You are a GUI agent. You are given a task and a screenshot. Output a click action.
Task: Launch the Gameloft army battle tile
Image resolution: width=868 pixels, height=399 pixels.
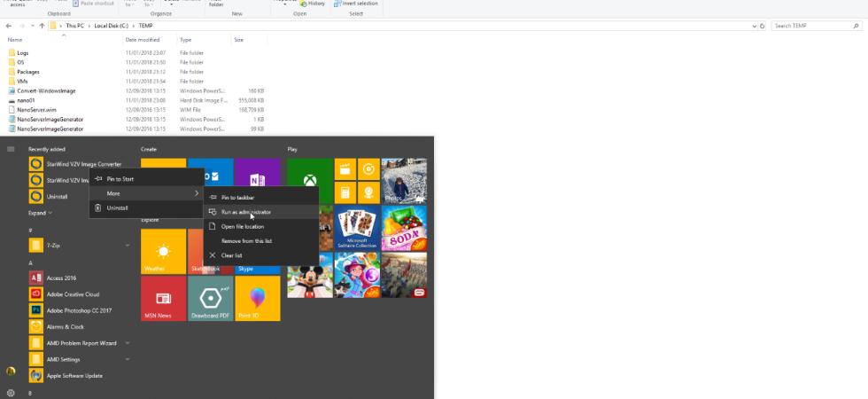pyautogui.click(x=404, y=275)
